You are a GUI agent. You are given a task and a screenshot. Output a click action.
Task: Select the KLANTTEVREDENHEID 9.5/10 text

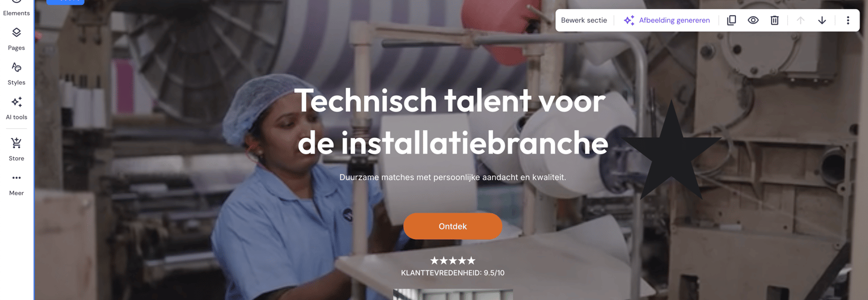pos(453,273)
